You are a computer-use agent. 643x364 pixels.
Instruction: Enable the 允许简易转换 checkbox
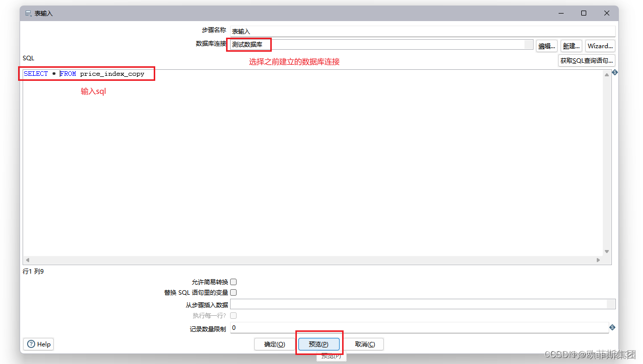coord(234,282)
